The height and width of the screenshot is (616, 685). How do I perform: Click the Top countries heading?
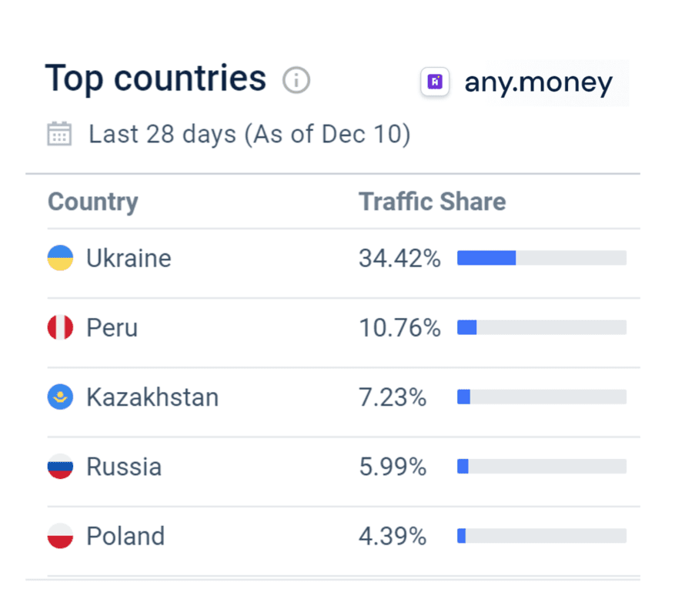click(155, 78)
